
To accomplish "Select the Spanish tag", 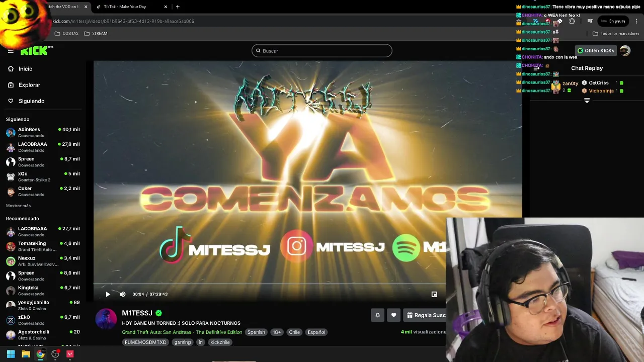I will pos(256,332).
